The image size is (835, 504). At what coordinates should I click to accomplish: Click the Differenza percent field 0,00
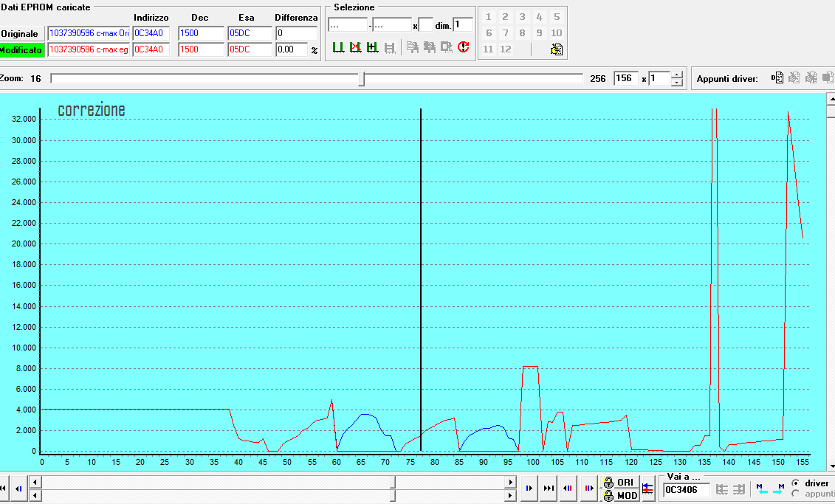click(x=292, y=49)
